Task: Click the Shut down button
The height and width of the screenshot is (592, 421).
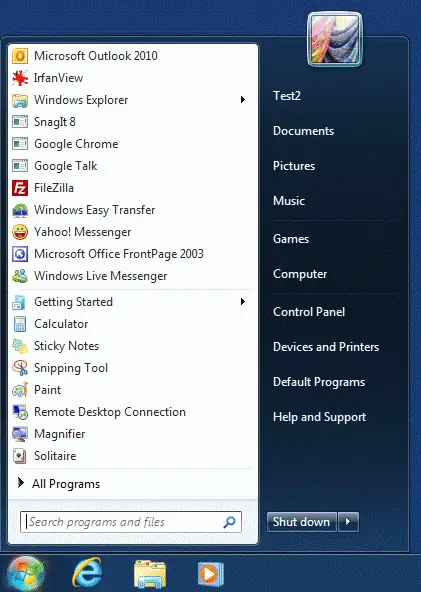Action: click(x=302, y=522)
